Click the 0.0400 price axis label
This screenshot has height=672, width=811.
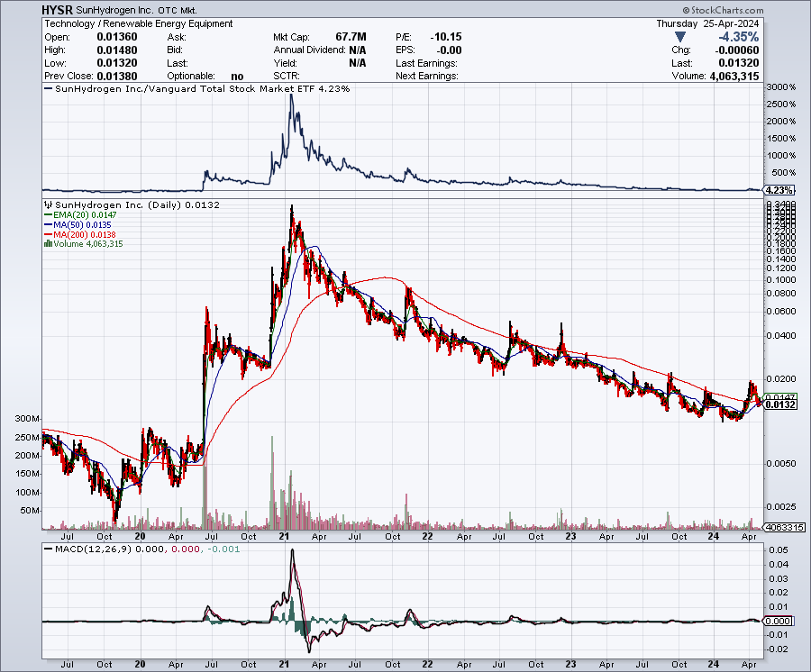click(781, 336)
